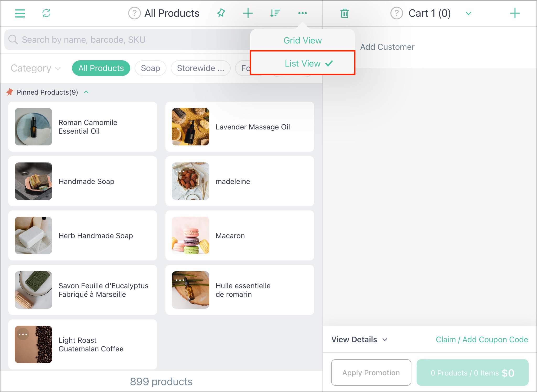Click the 899 products count text

coord(161,382)
